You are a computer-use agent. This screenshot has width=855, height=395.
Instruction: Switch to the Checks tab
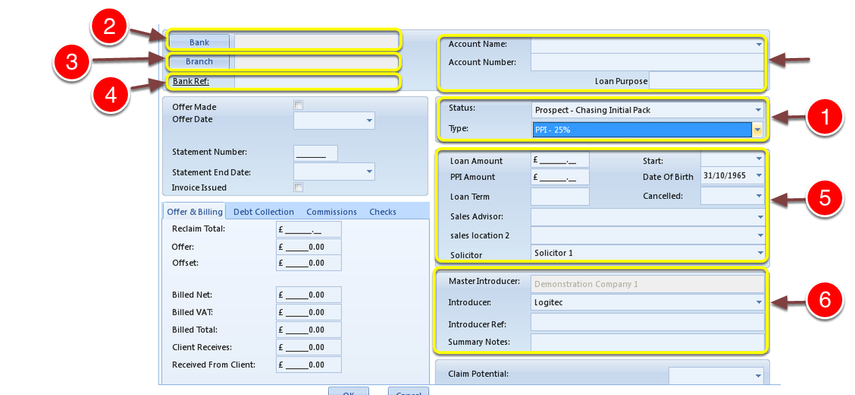(x=383, y=212)
